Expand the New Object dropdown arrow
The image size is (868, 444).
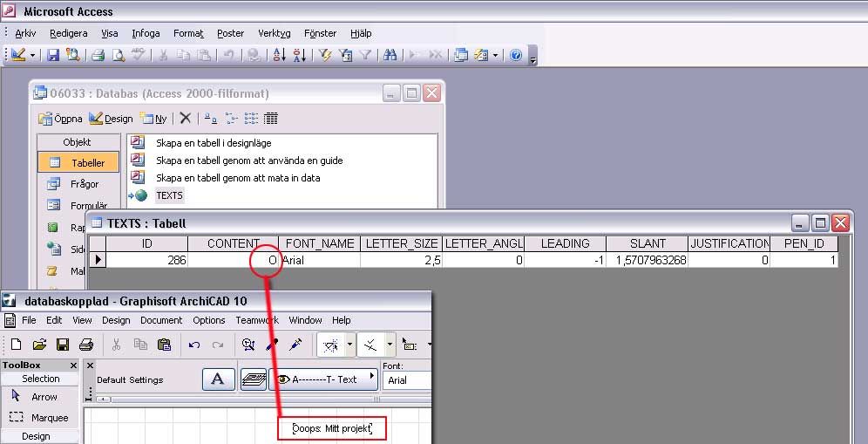pos(495,55)
